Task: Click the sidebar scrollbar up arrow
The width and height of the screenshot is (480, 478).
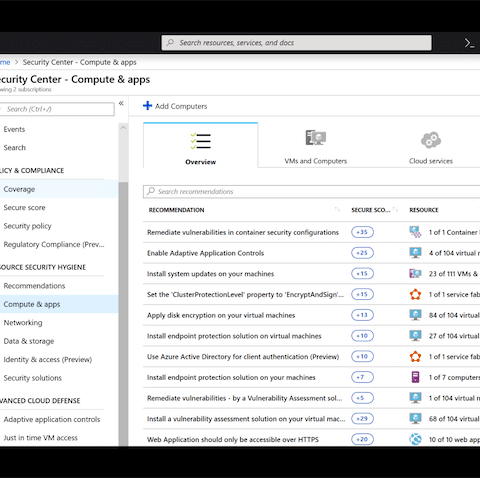Action: point(123,128)
